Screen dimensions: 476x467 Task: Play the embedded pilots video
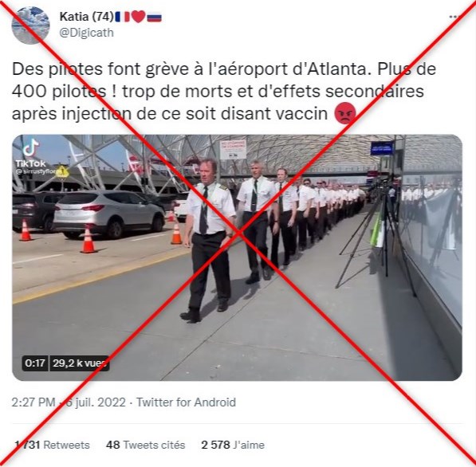[x=237, y=257]
